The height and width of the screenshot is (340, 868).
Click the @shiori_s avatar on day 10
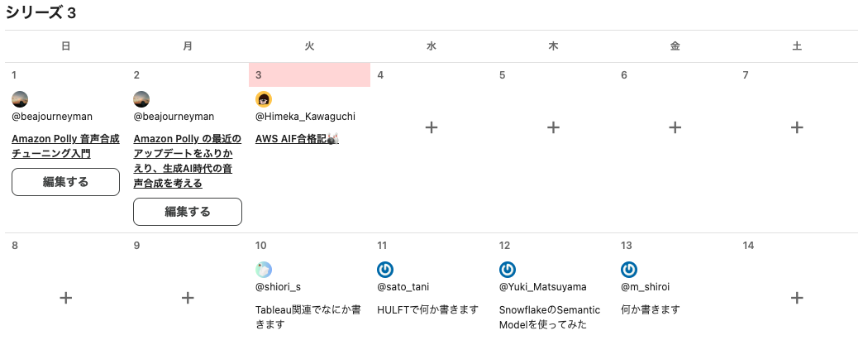point(264,270)
